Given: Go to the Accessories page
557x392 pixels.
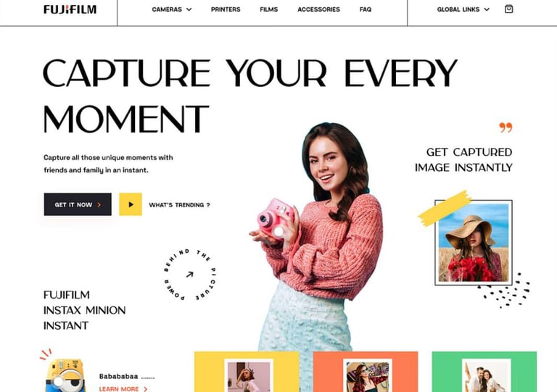Looking at the screenshot, I should pos(318,9).
